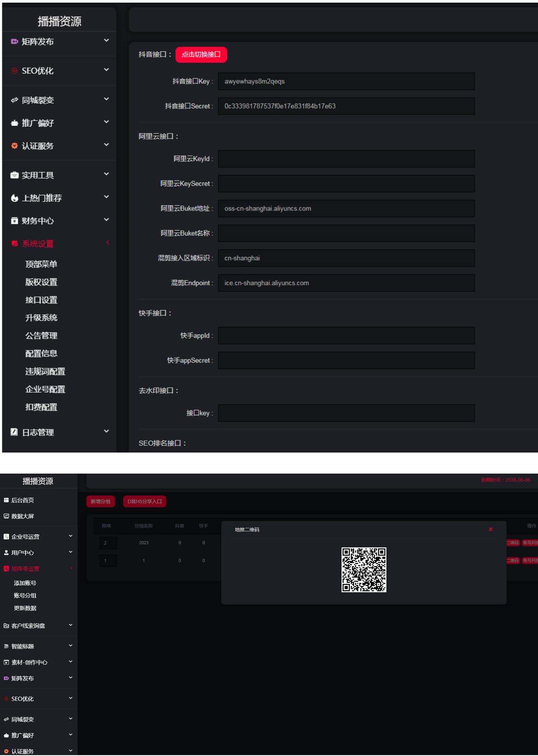Expand the 实用工具 menu chevron
Viewport: 538px width, 756px height.
(106, 174)
